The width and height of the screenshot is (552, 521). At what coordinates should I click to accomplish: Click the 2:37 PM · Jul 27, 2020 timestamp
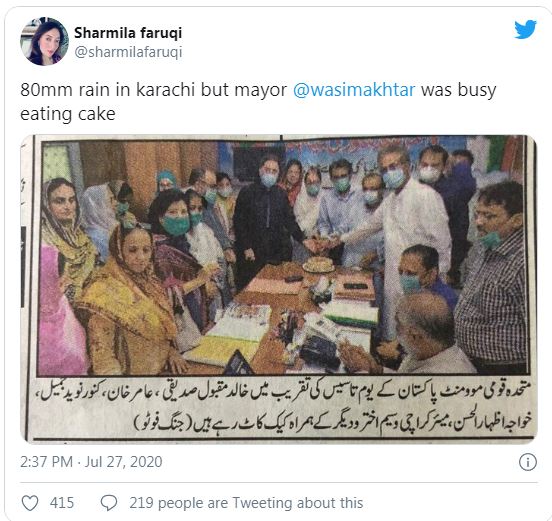(91, 462)
